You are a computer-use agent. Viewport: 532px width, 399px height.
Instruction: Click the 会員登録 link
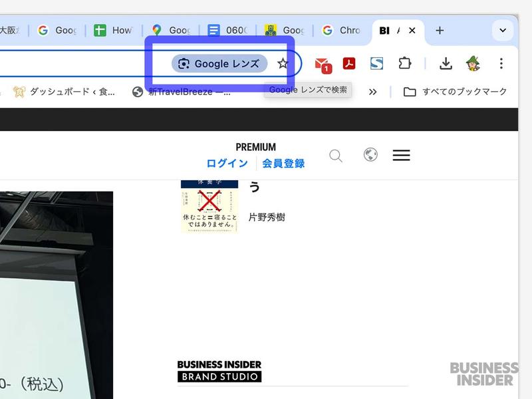point(283,164)
